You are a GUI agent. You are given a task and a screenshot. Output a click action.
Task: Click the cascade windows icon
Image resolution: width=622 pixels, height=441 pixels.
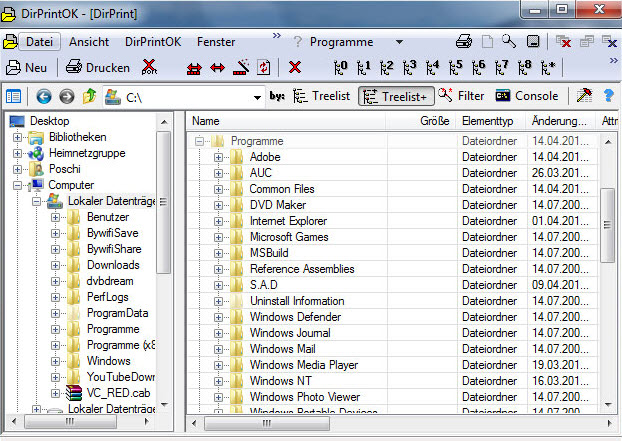coord(587,41)
